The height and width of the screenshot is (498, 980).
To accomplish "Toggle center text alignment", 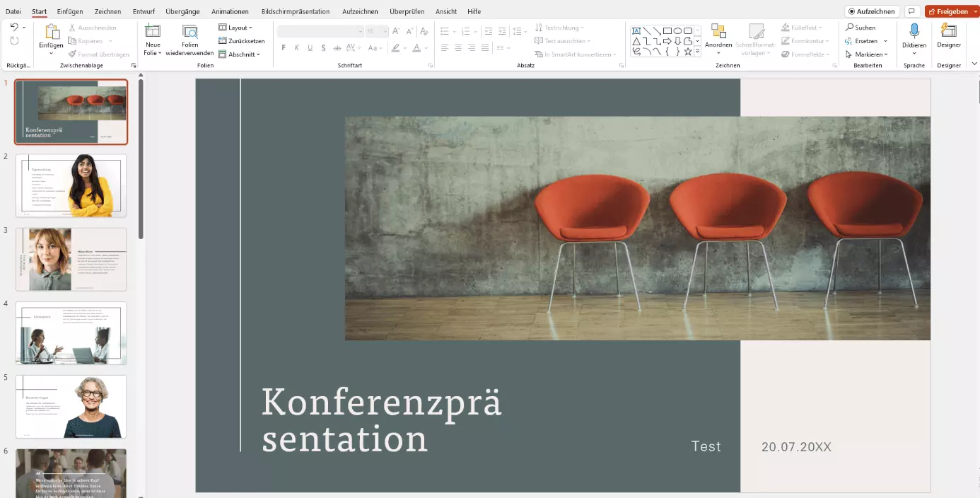I will (458, 48).
